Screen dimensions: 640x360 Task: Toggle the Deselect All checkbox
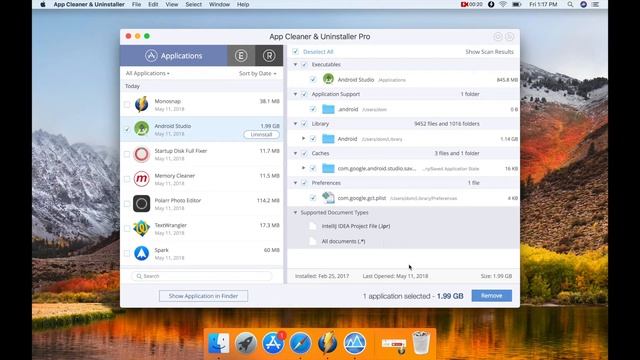(296, 51)
